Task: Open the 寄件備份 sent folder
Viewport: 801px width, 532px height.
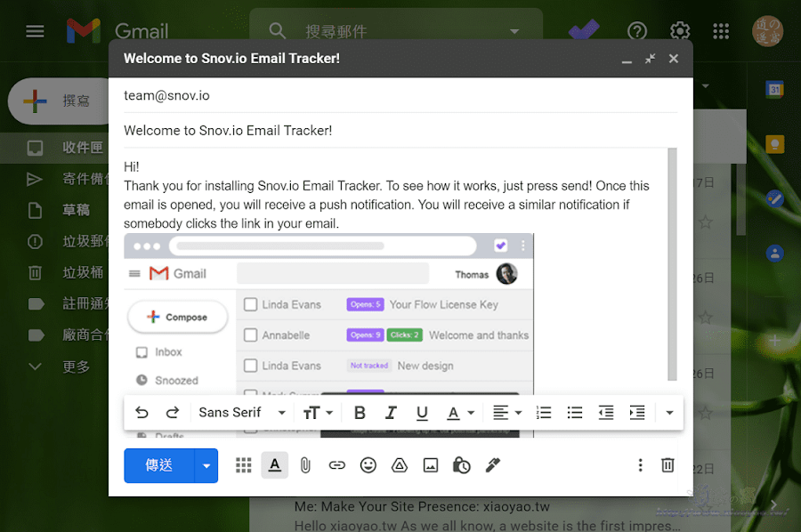Action: tap(54, 179)
